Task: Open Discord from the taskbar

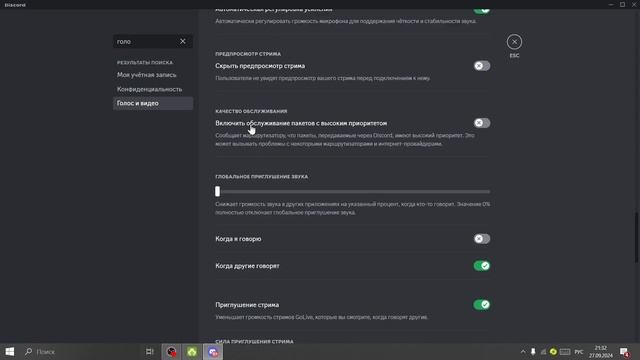Action: point(213,351)
